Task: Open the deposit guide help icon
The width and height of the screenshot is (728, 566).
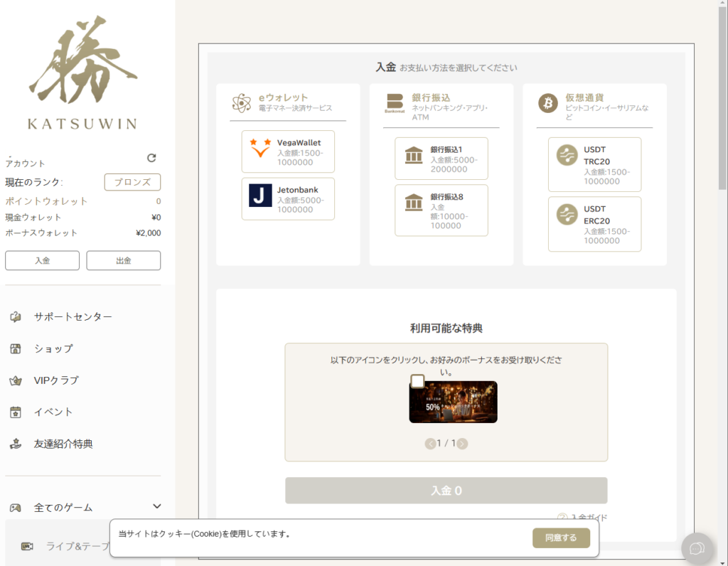Action: [562, 517]
